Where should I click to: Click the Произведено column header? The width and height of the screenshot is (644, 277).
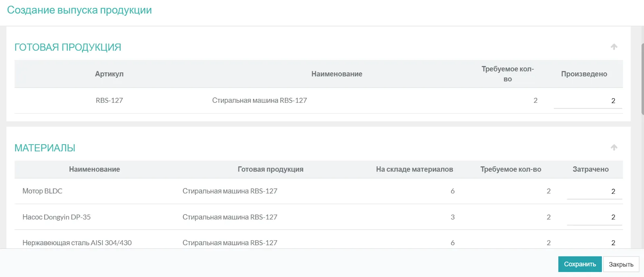pos(584,74)
